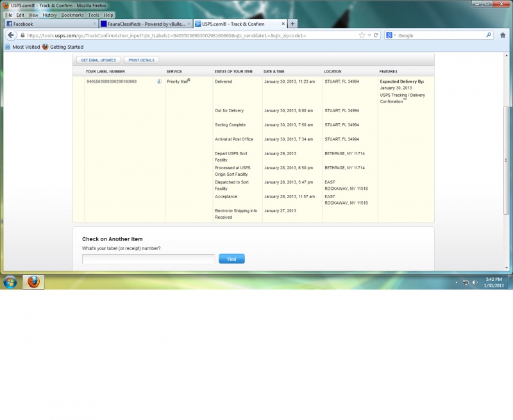Click the Out for Delivery status
The width and height of the screenshot is (513, 420).
229,110
